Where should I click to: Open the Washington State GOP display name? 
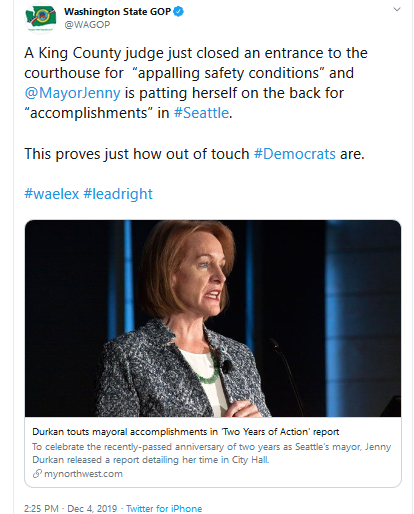tap(117, 12)
